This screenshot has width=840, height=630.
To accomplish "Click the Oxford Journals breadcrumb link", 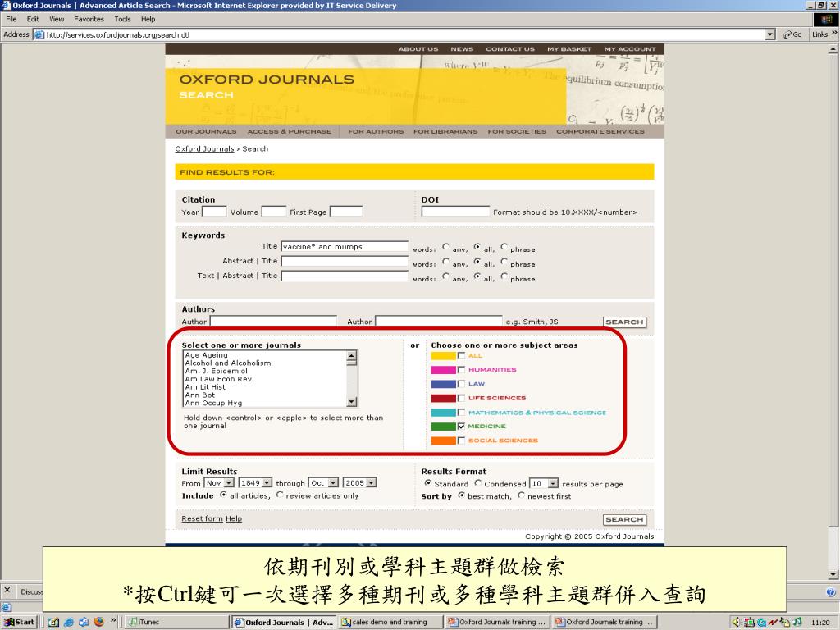I will click(204, 149).
